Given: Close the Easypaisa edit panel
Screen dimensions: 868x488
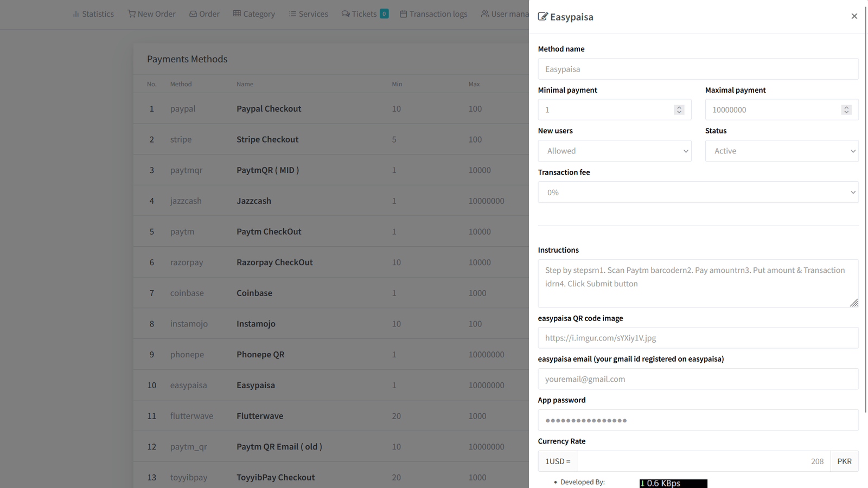Looking at the screenshot, I should [854, 16].
